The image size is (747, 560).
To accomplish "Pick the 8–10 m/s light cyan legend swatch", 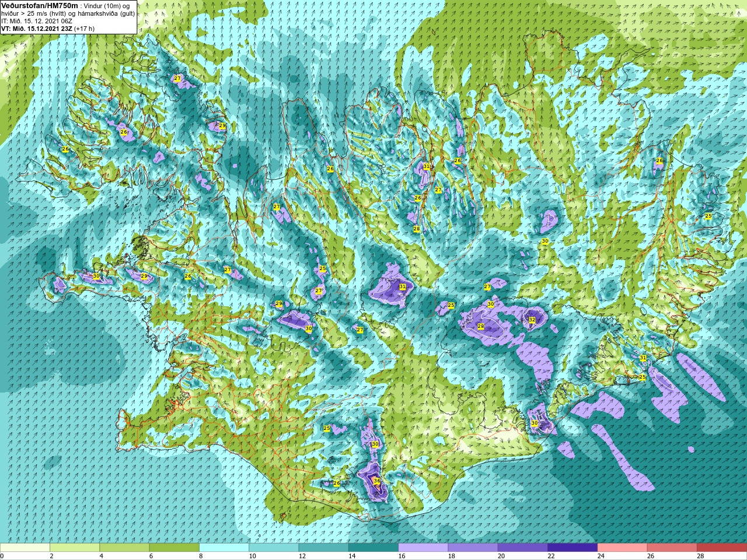I will click(224, 548).
